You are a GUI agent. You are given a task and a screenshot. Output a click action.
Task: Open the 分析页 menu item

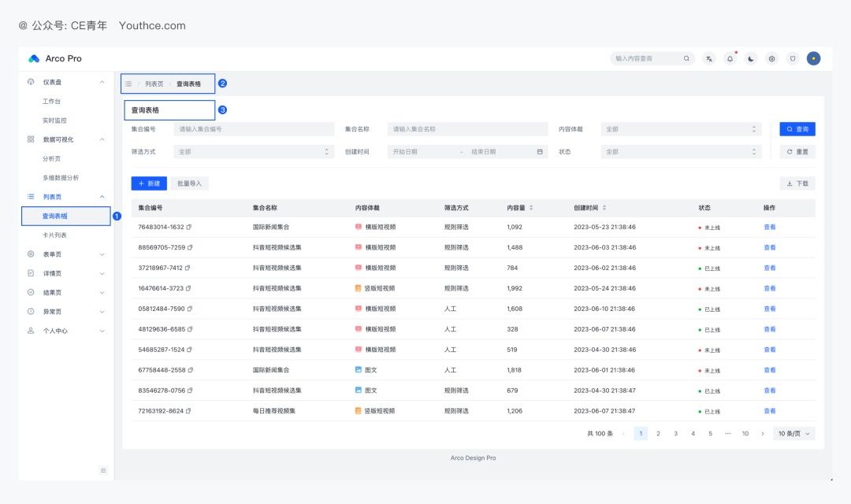[51, 158]
